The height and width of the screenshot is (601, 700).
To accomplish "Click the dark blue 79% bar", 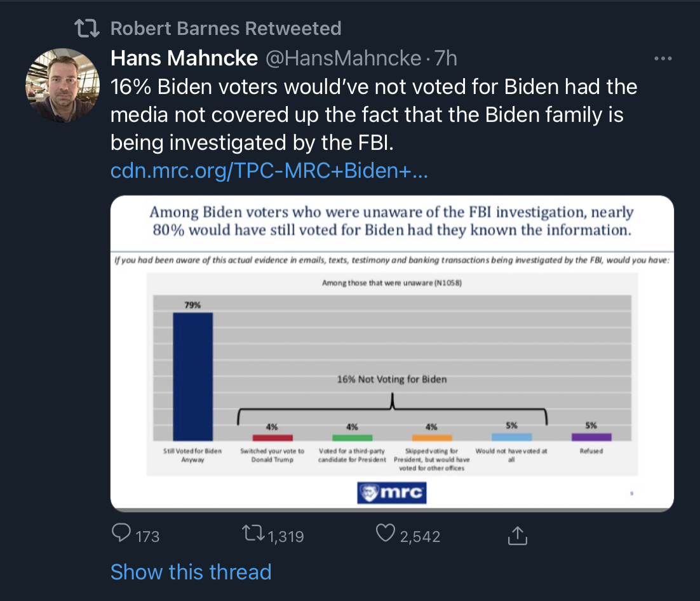I will pyautogui.click(x=193, y=377).
